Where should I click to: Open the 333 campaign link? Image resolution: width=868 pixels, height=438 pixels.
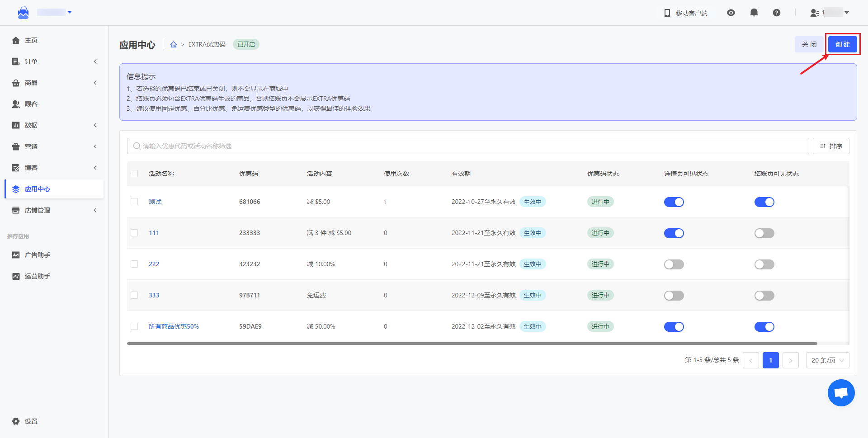[x=154, y=295]
